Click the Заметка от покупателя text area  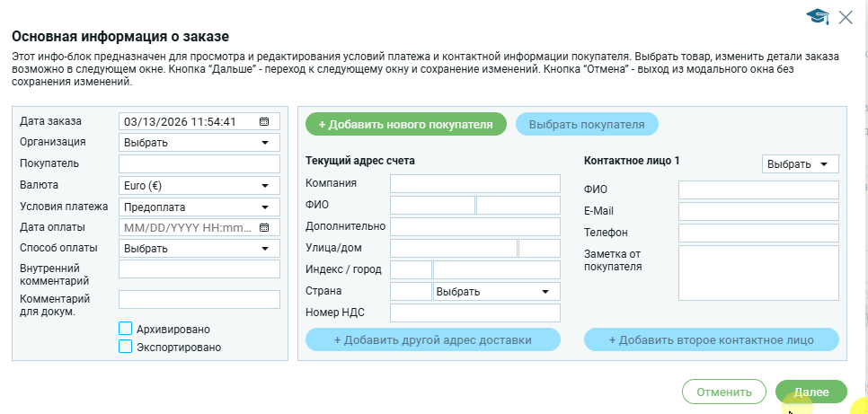pos(757,272)
